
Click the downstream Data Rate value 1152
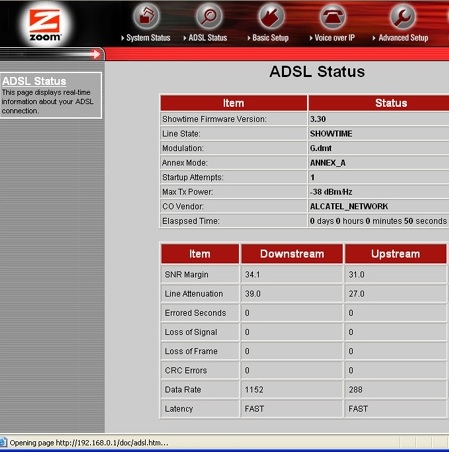click(x=254, y=390)
